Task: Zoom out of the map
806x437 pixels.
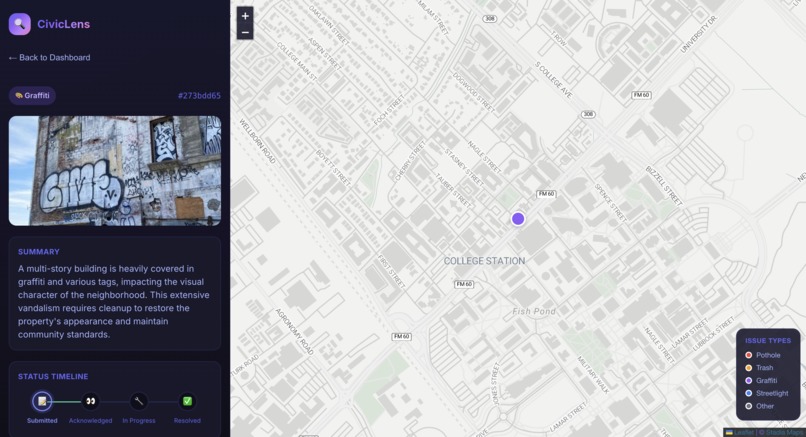Action: (x=245, y=32)
